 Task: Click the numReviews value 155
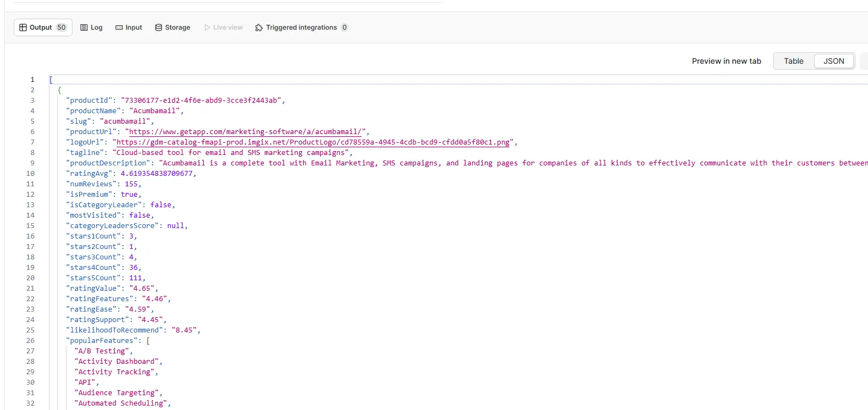(131, 184)
